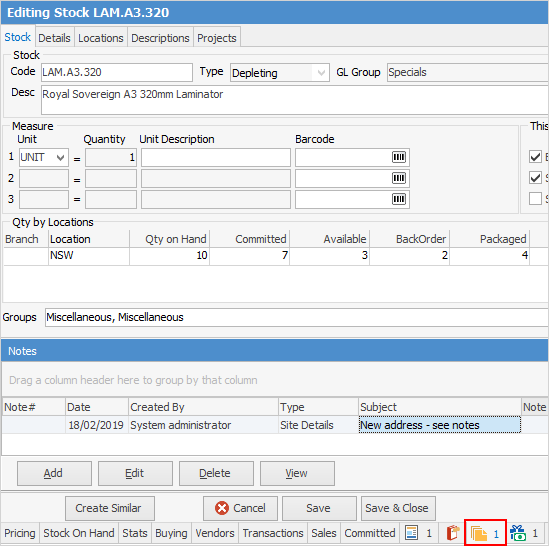549x546 pixels.
Task: Open the Pricing bottom tab
Action: [x=20, y=533]
